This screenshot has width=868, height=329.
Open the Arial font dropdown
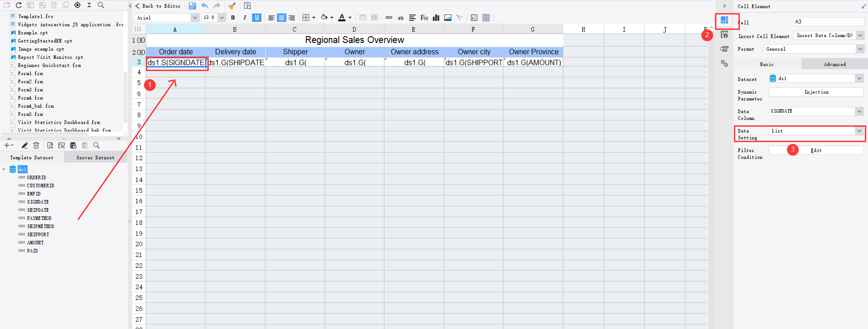tap(195, 18)
